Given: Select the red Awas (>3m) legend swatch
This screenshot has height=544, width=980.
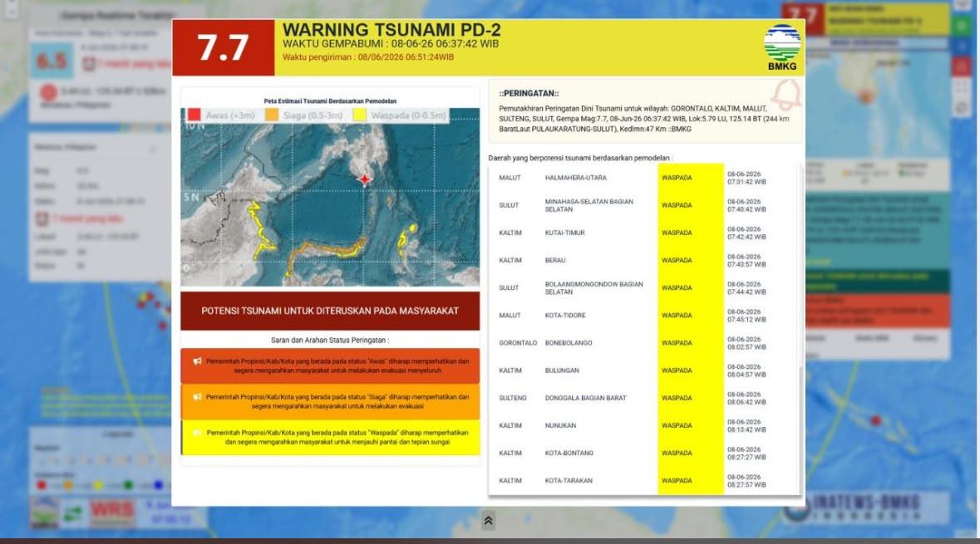Looking at the screenshot, I should coord(195,115).
